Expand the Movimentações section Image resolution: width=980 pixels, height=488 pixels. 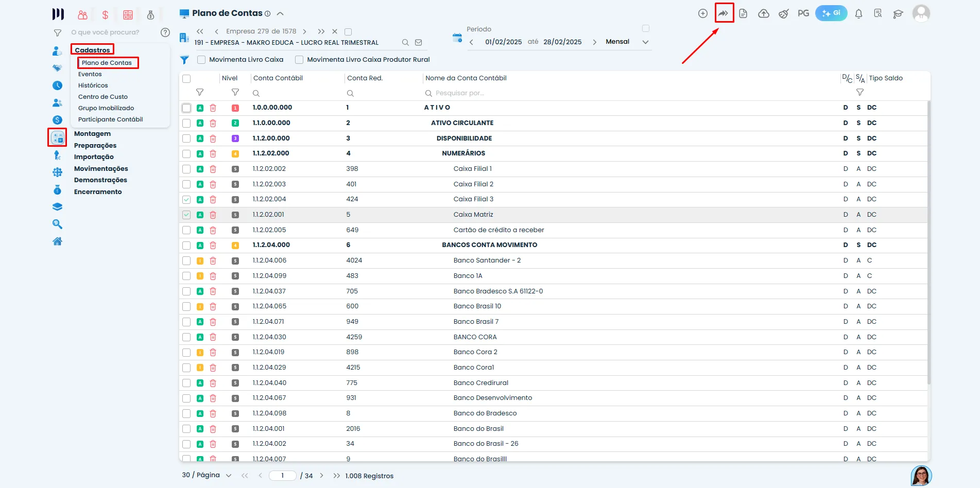[101, 169]
